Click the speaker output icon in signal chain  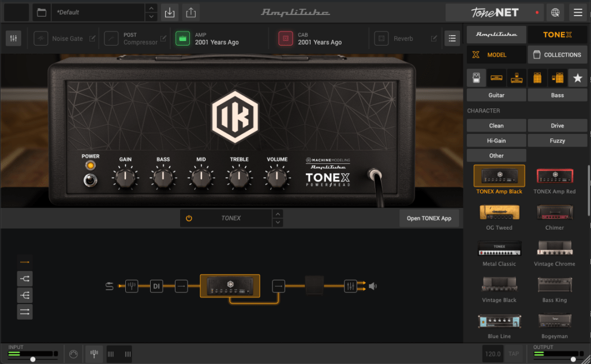pos(373,286)
